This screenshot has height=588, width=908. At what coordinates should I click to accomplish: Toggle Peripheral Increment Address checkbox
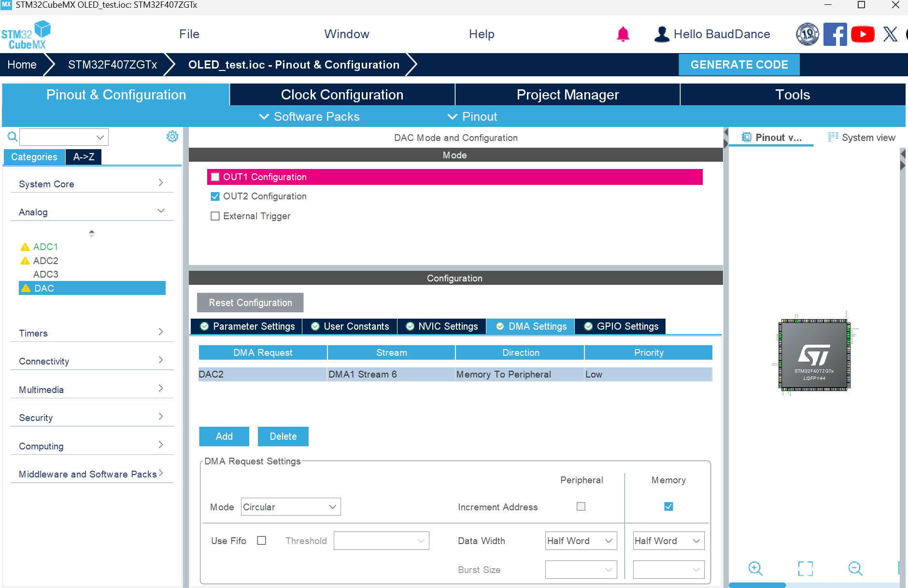(581, 506)
